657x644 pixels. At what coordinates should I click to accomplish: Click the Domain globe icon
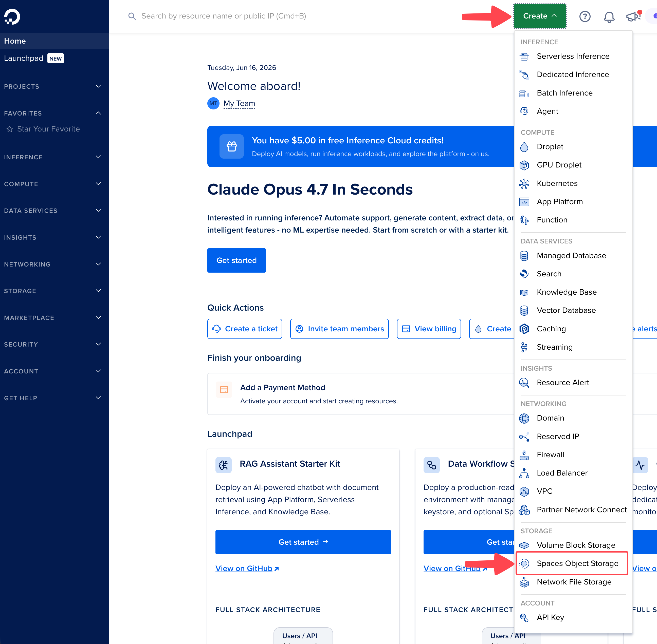[524, 418]
